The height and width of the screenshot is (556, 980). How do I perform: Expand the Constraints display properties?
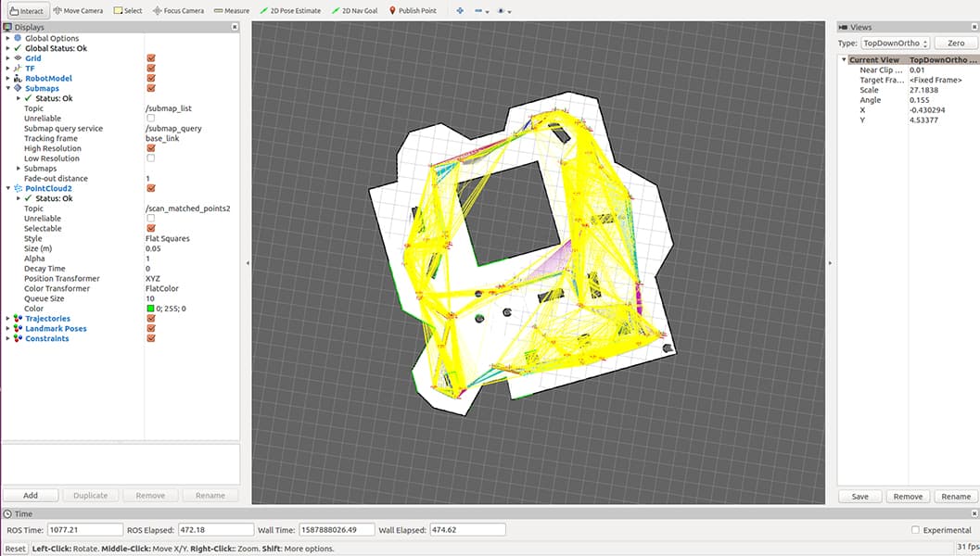(8, 338)
